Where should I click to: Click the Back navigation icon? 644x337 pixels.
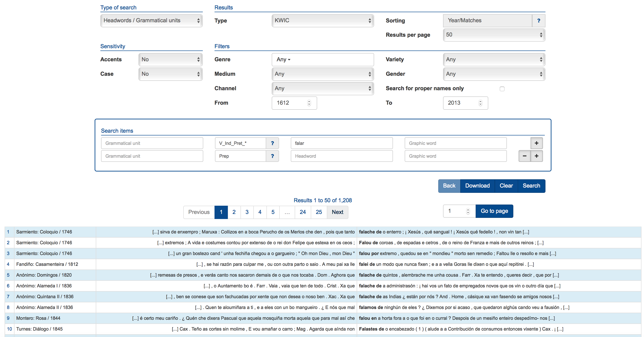(x=449, y=185)
